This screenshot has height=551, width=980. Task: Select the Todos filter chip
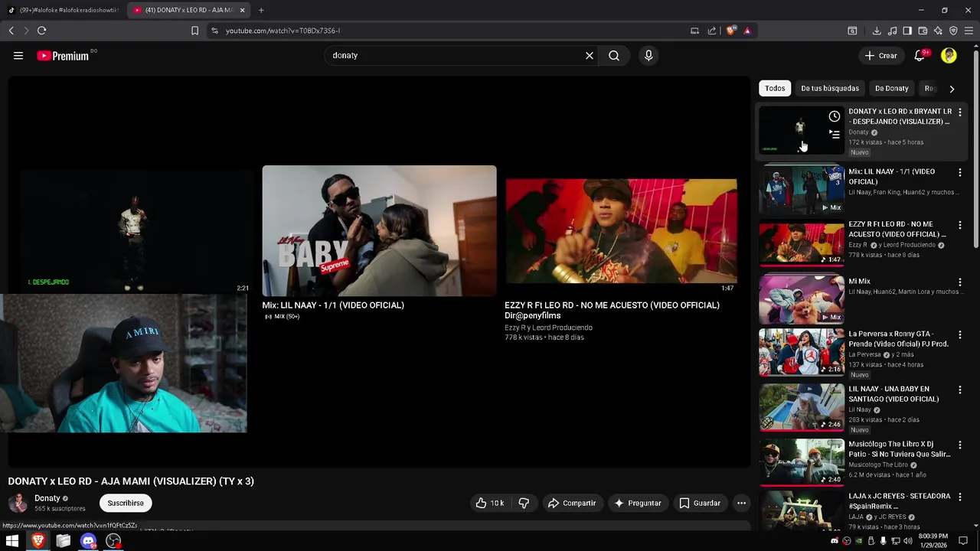pyautogui.click(x=775, y=88)
